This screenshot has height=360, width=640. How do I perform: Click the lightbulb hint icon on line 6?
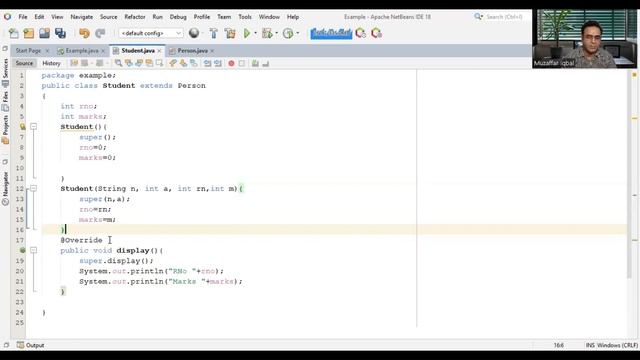[22, 127]
